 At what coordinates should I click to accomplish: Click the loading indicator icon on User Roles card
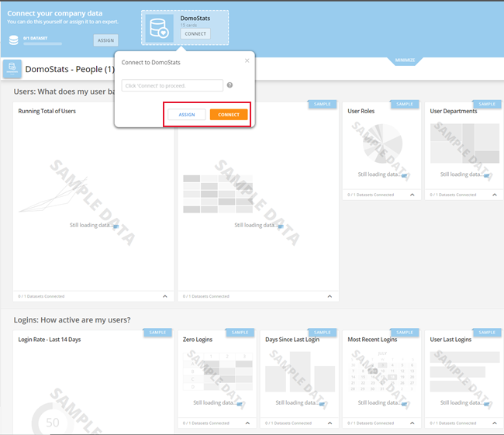pyautogui.click(x=404, y=175)
